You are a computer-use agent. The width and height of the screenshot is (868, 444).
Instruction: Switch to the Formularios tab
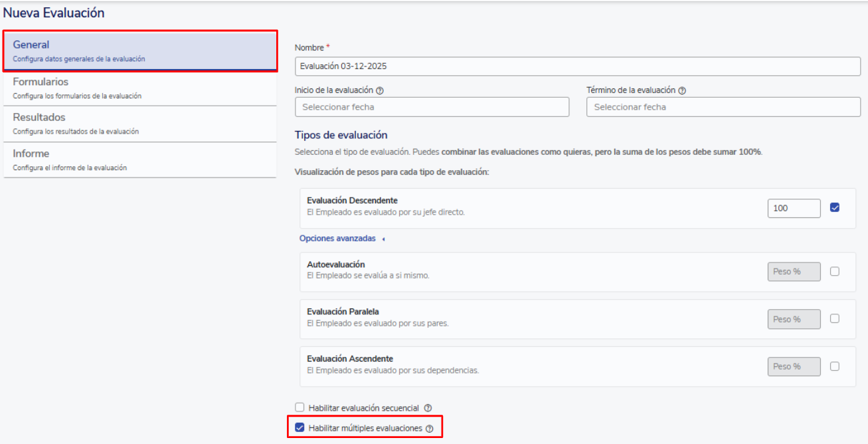139,88
